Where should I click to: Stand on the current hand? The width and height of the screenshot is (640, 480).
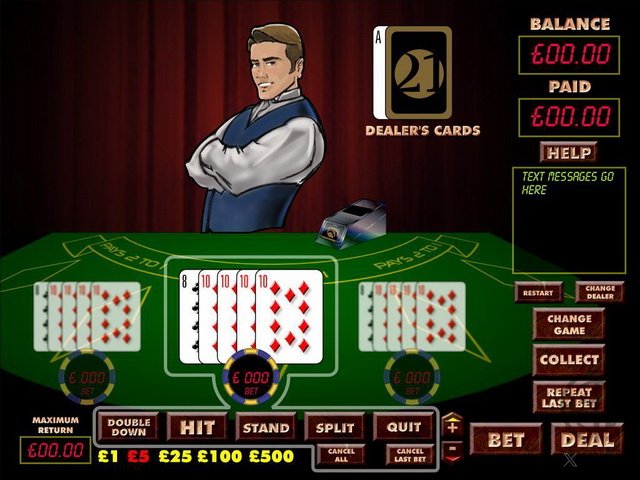coord(266,427)
